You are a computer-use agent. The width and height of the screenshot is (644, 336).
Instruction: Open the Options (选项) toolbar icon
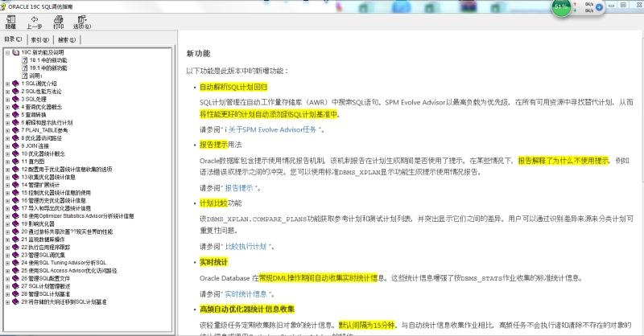point(82,19)
